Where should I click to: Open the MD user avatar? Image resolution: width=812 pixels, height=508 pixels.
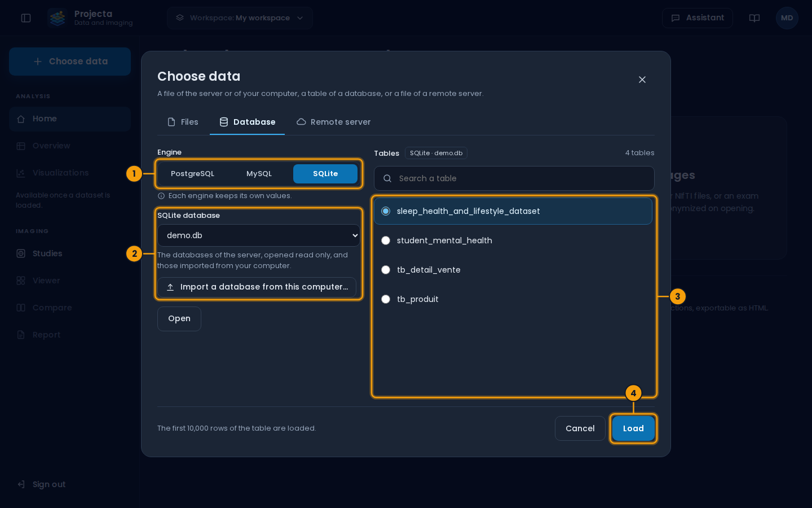[787, 18]
